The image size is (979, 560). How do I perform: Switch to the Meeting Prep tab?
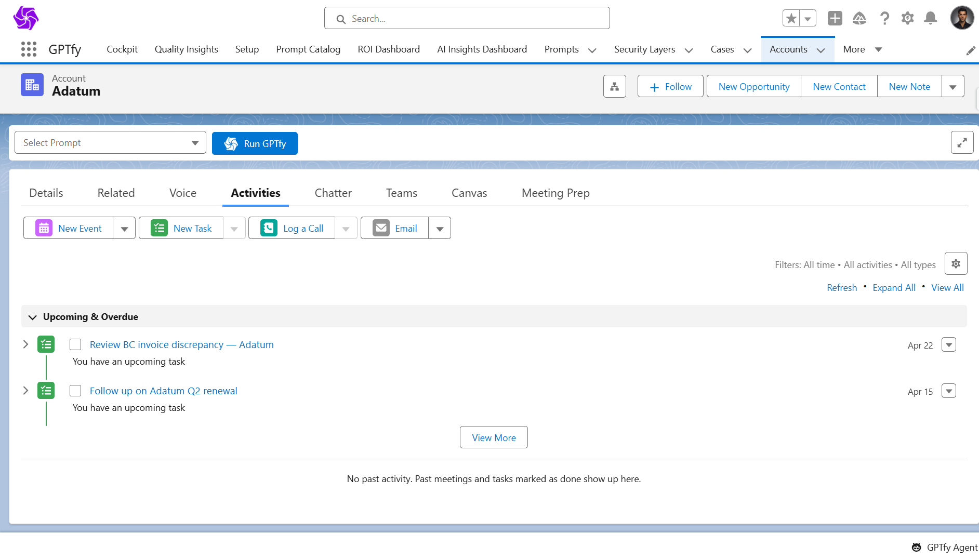[x=555, y=193]
